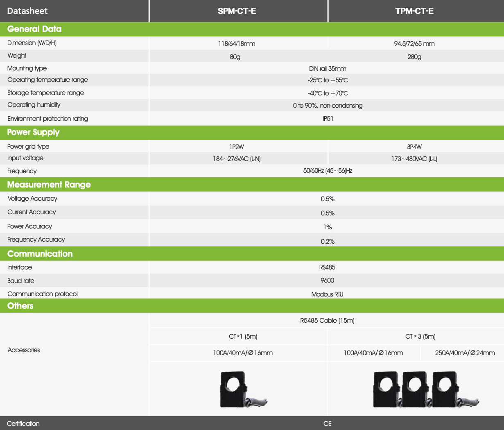The image size is (504, 430).
Task: Click the three CT clamps image
Action: (x=426, y=389)
